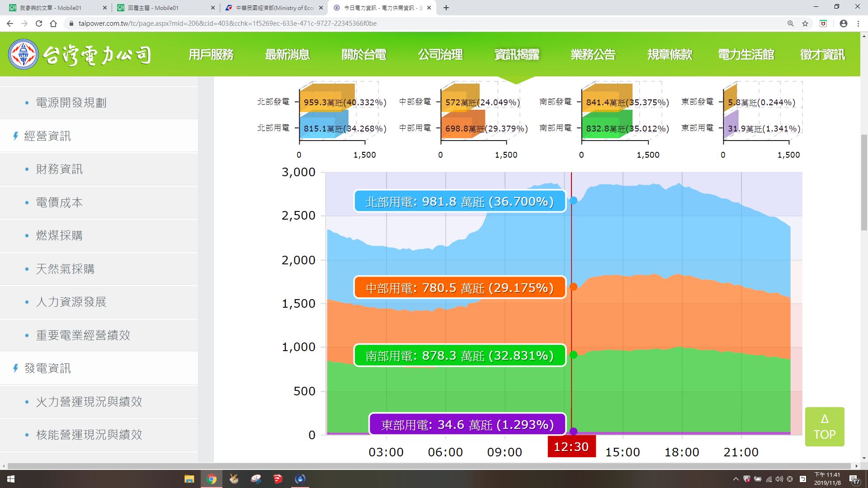Open 用戶服務 navigation menu
This screenshot has height=488, width=868.
click(x=211, y=55)
